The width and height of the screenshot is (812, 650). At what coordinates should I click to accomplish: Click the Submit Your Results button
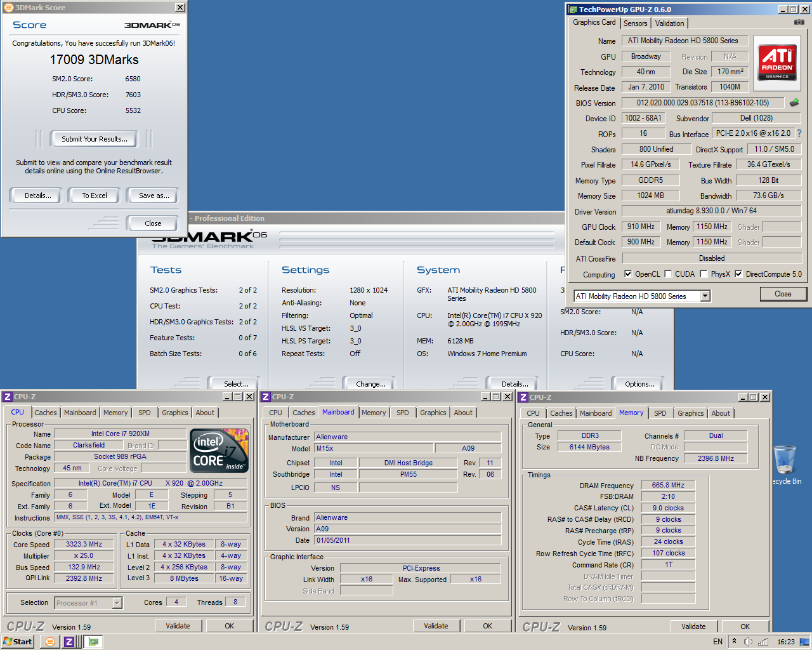click(95, 139)
